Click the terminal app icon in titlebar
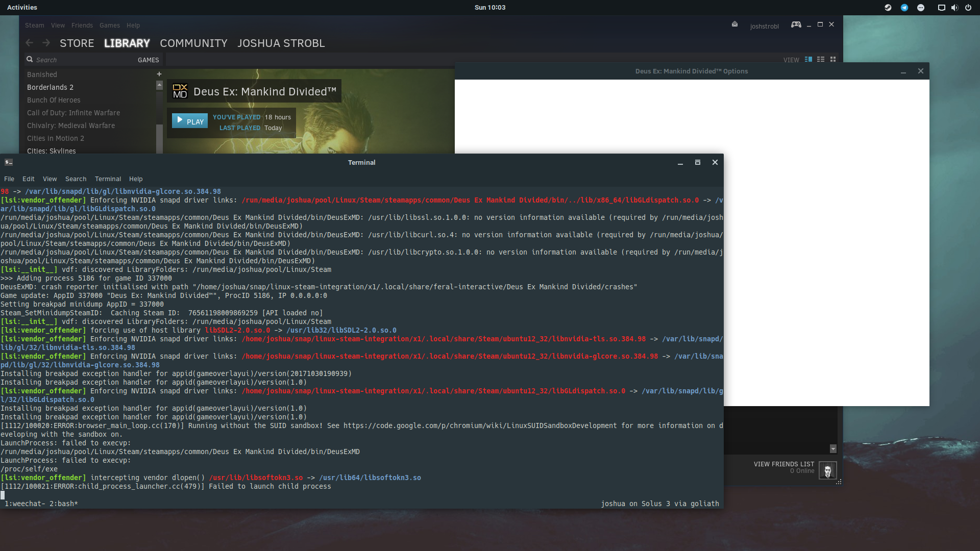 pos(9,162)
